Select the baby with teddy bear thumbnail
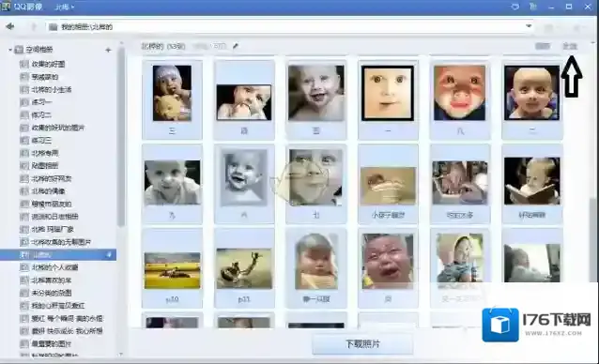Screen dimensions: 599x364 tap(172, 93)
